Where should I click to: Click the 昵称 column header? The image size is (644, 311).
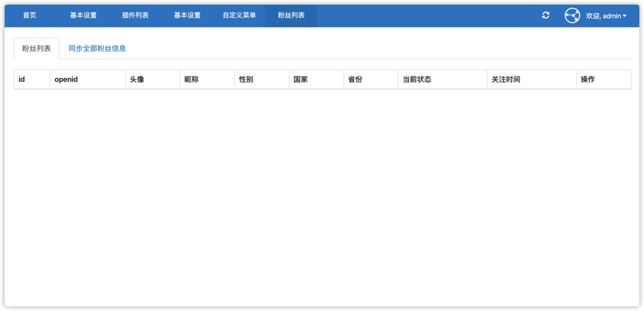207,79
